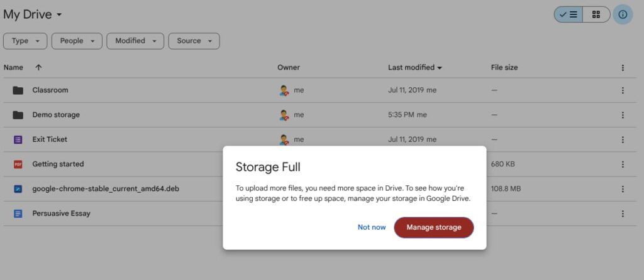
Task: Open the People filter dropdown
Action: (77, 41)
